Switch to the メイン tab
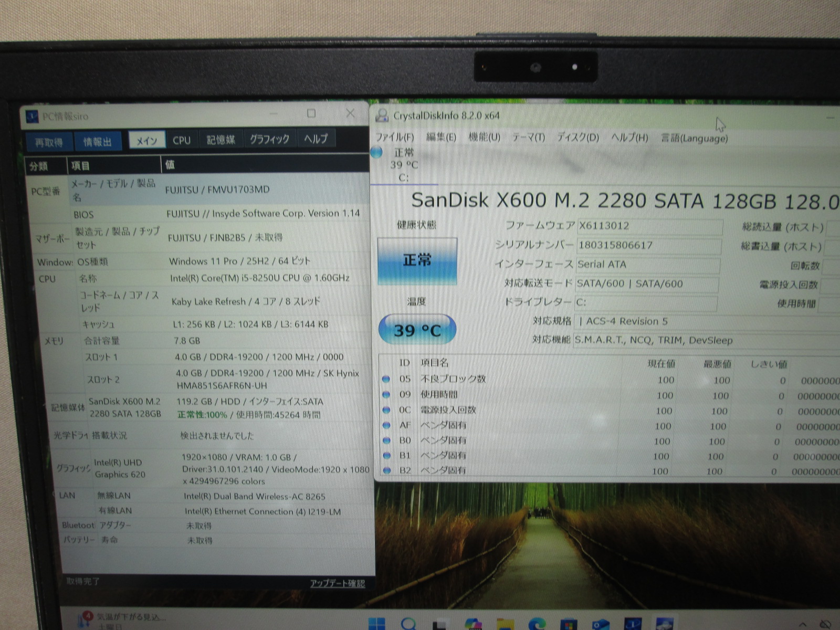Image resolution: width=840 pixels, height=630 pixels. [146, 140]
